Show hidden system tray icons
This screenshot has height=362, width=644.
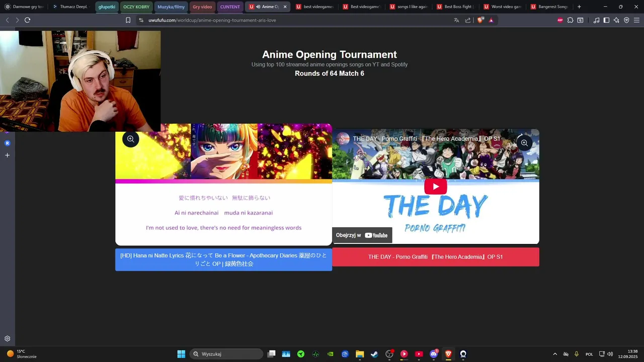[x=555, y=354]
